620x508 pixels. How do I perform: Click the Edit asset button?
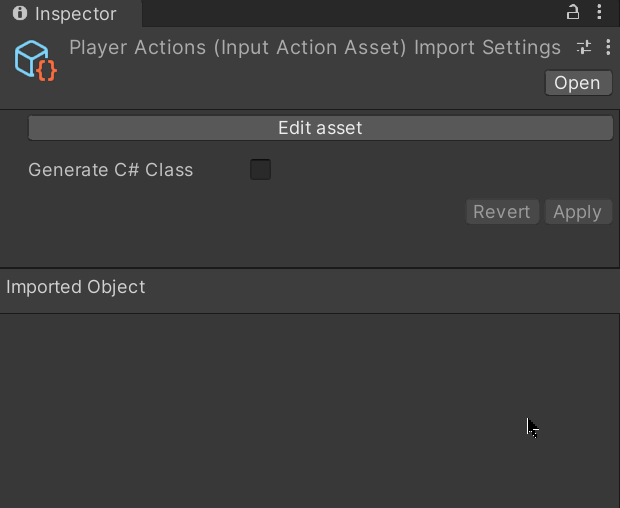coord(320,128)
